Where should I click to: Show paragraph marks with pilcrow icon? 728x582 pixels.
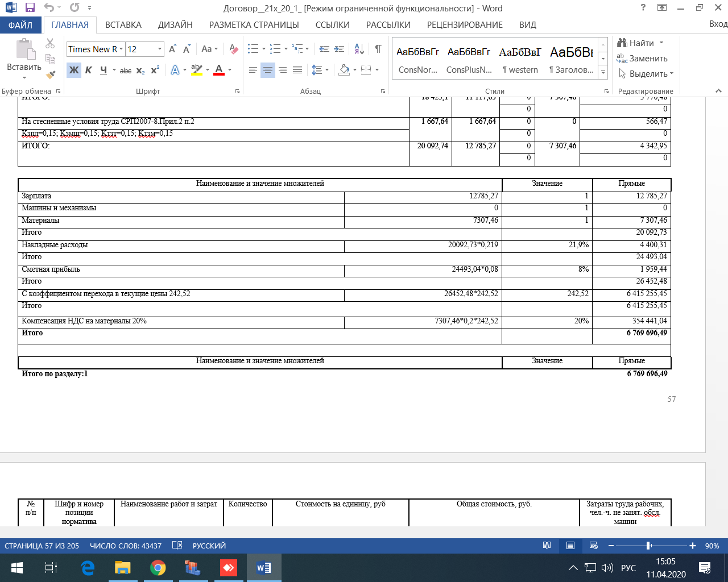[378, 49]
